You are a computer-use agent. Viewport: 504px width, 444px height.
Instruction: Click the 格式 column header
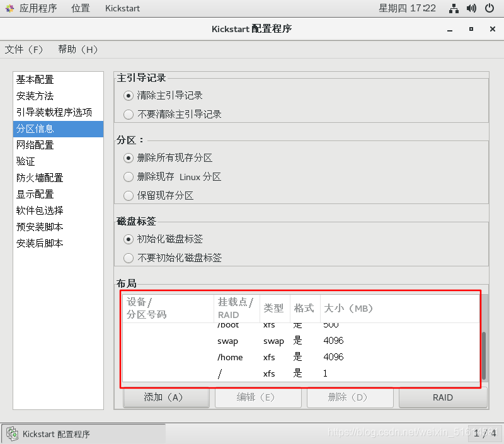pos(305,309)
